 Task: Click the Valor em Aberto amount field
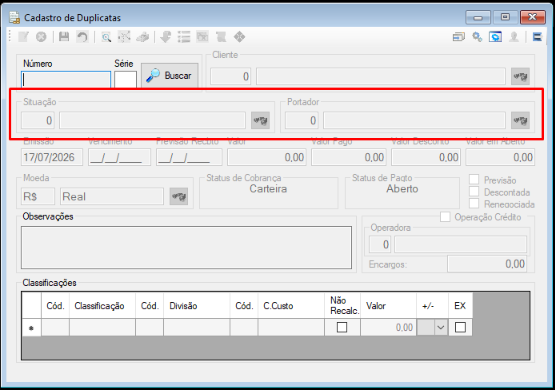(x=500, y=157)
